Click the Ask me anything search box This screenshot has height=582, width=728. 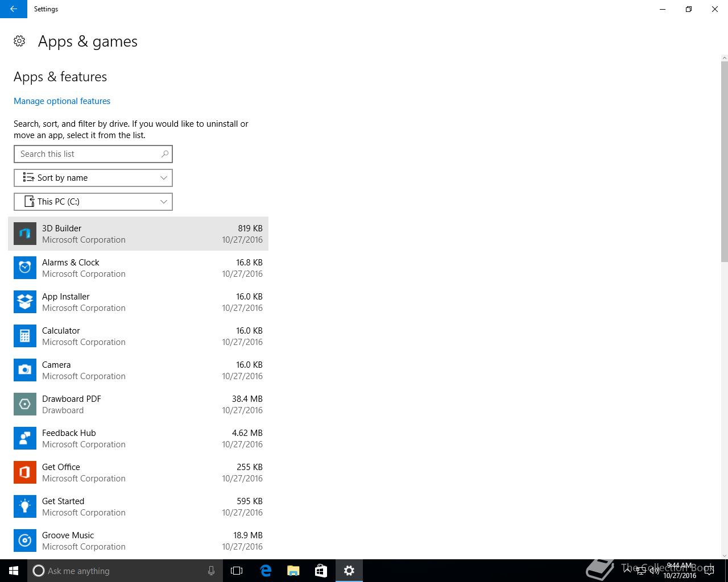125,571
